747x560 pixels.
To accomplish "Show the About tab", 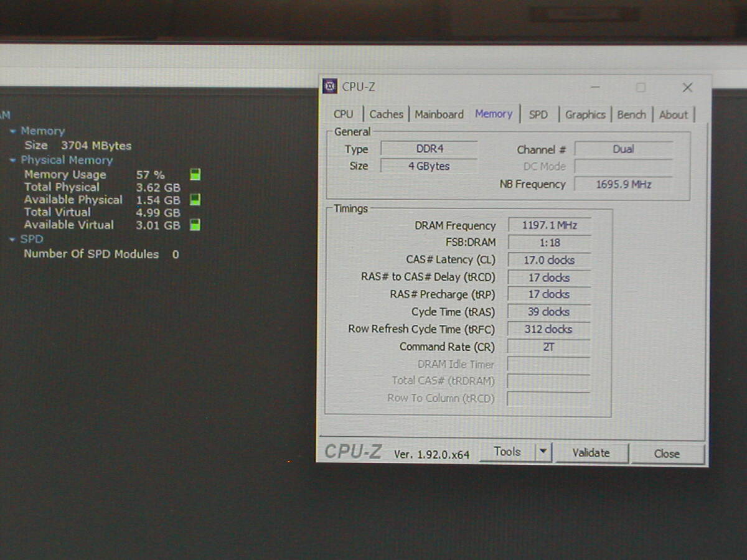I will 673,114.
